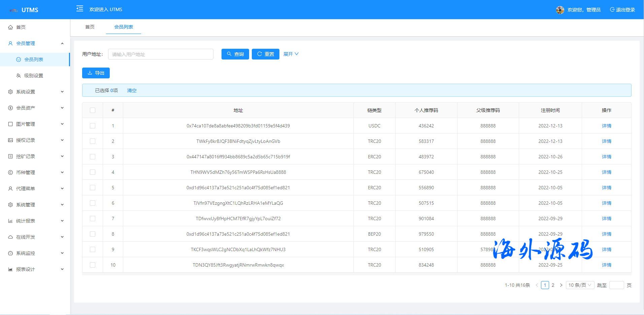The width and height of the screenshot is (644, 315).
Task: Click the sidebar collapse hamburger icon
Action: [79, 9]
